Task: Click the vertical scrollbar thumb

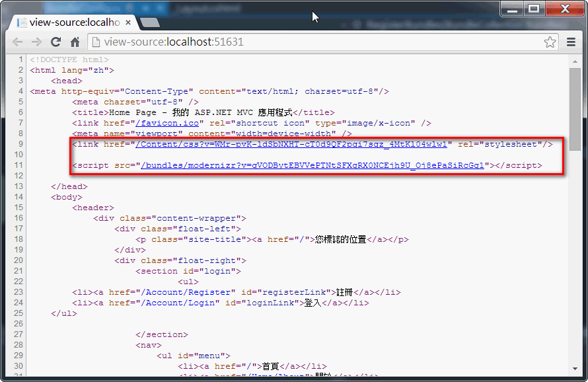Action: tap(575, 109)
